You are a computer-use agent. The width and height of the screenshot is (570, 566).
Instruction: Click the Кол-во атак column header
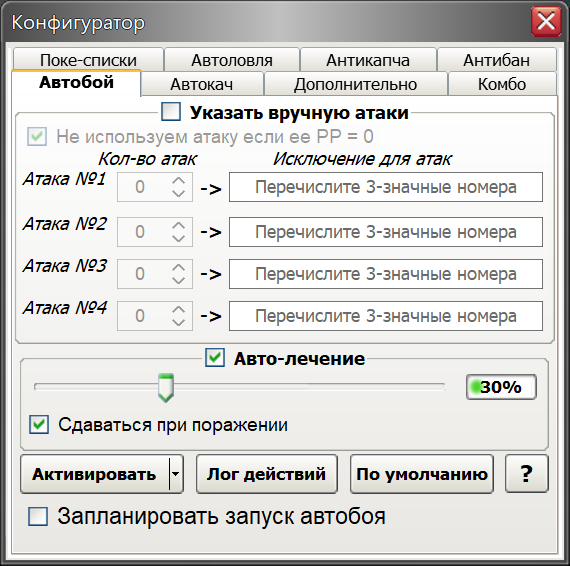coord(147,159)
